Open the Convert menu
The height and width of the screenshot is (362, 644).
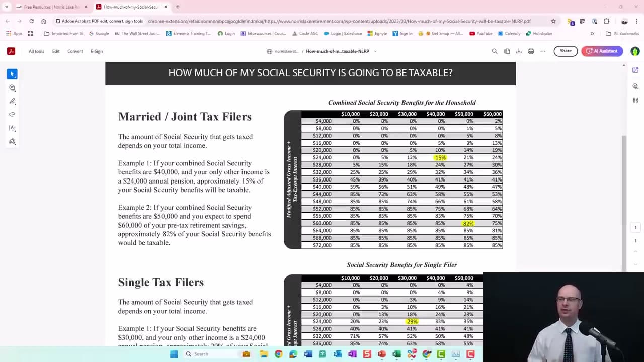pos(75,51)
